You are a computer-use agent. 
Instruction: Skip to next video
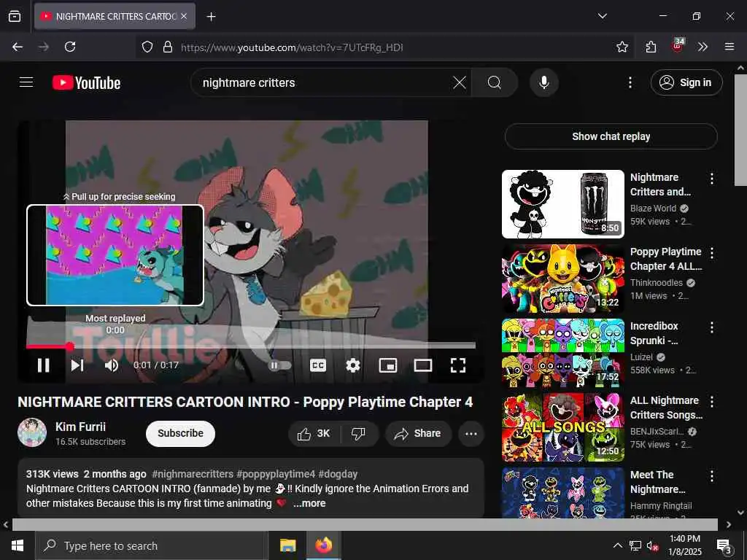77,365
